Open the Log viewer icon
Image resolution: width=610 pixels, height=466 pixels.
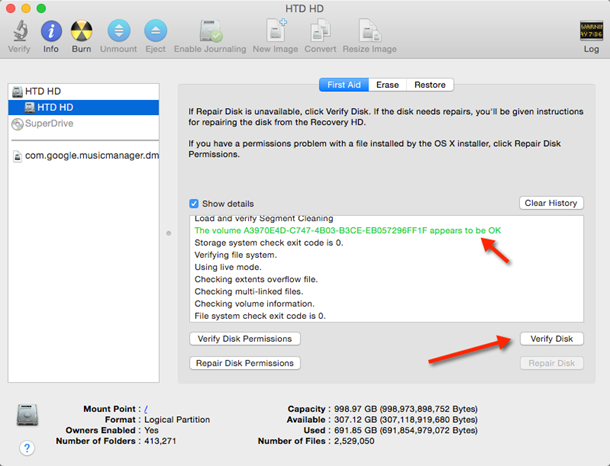click(591, 32)
